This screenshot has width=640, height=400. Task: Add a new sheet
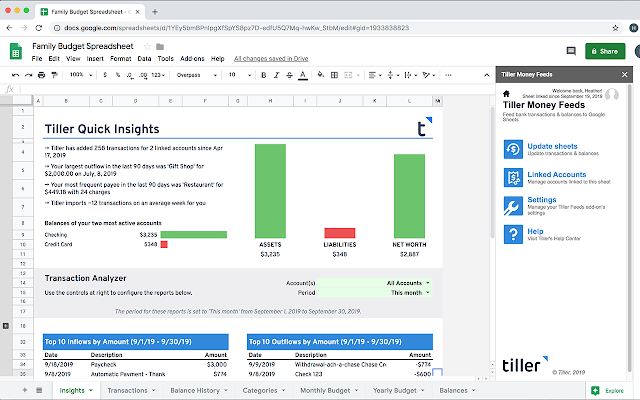tap(25, 390)
